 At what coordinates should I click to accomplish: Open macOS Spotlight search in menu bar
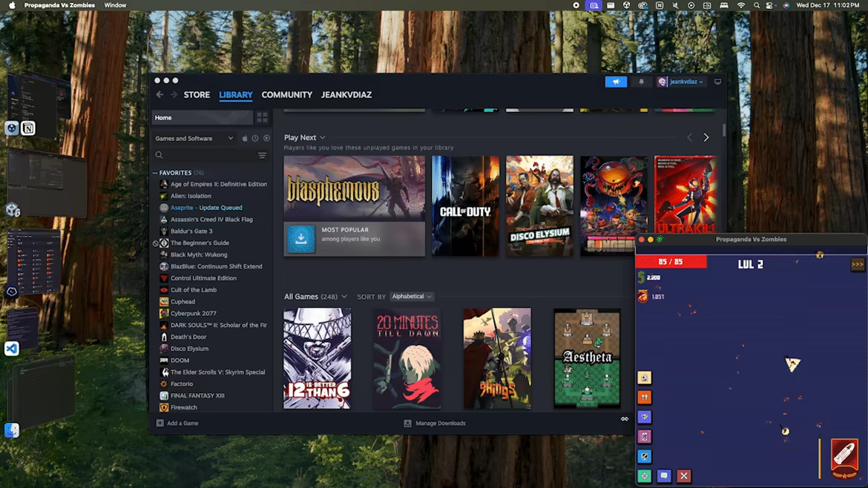756,5
